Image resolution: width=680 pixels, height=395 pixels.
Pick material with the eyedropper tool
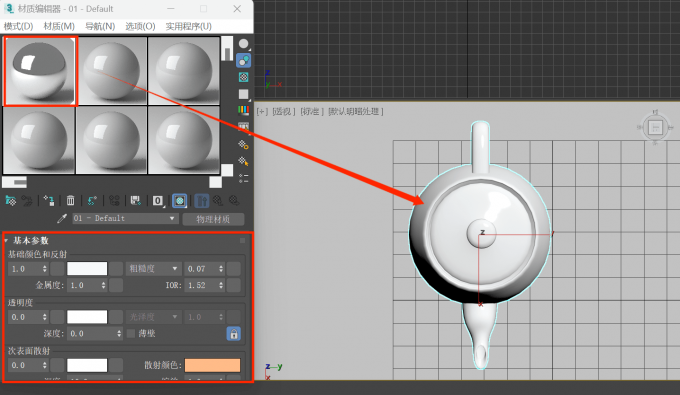pos(62,219)
